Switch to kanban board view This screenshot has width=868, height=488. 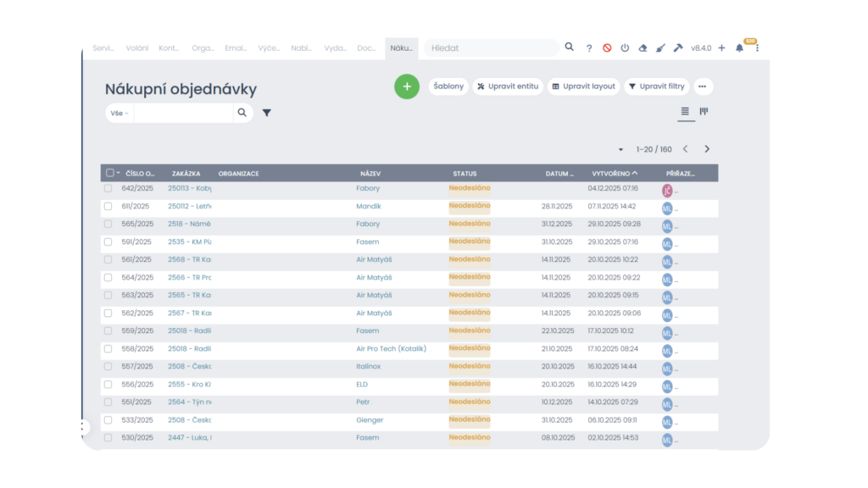(x=704, y=112)
